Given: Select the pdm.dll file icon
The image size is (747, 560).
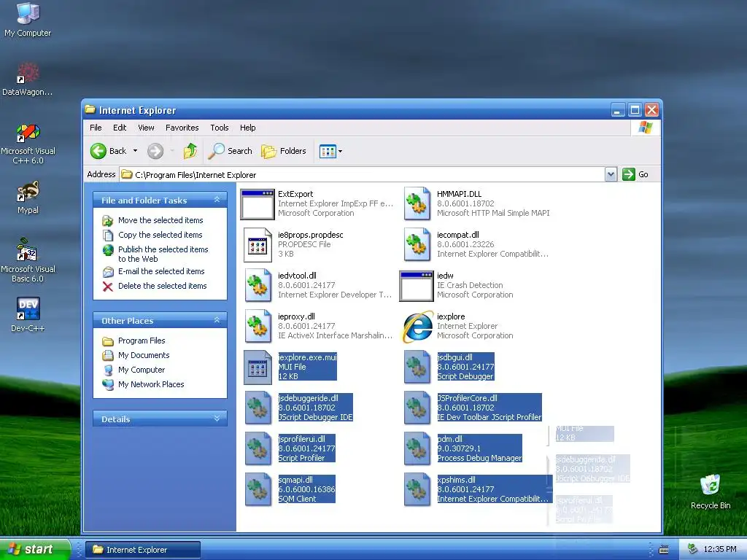Looking at the screenshot, I should click(417, 449).
